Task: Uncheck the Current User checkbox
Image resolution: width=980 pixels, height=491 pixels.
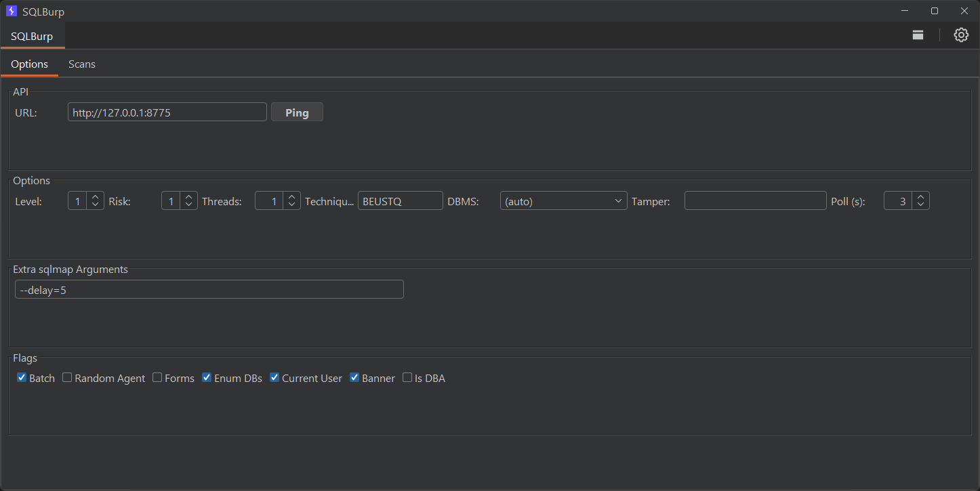Action: [274, 377]
